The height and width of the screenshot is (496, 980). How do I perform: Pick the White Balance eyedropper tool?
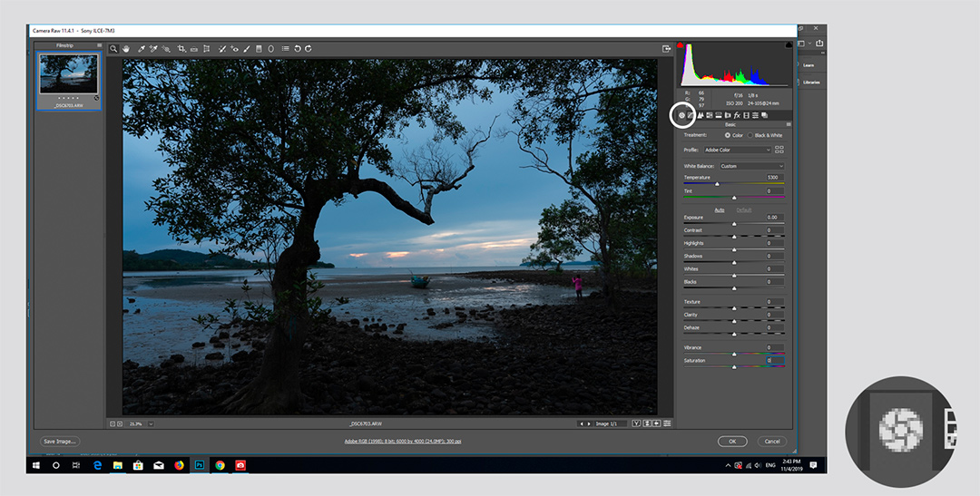[141, 49]
